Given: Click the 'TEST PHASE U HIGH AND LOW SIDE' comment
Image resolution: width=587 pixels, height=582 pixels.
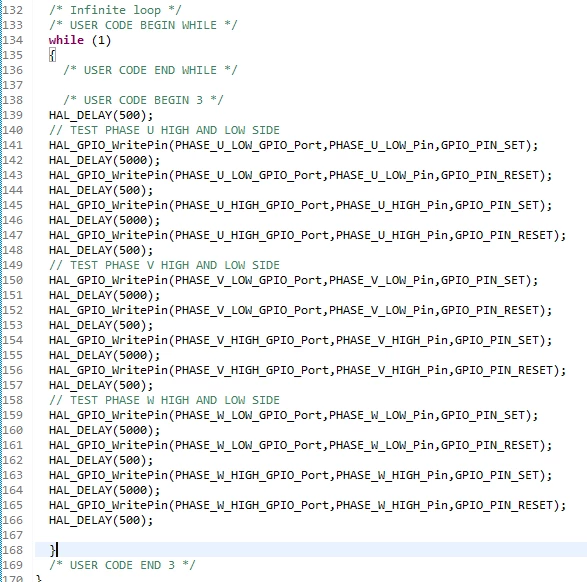Looking at the screenshot, I should click(x=164, y=130).
